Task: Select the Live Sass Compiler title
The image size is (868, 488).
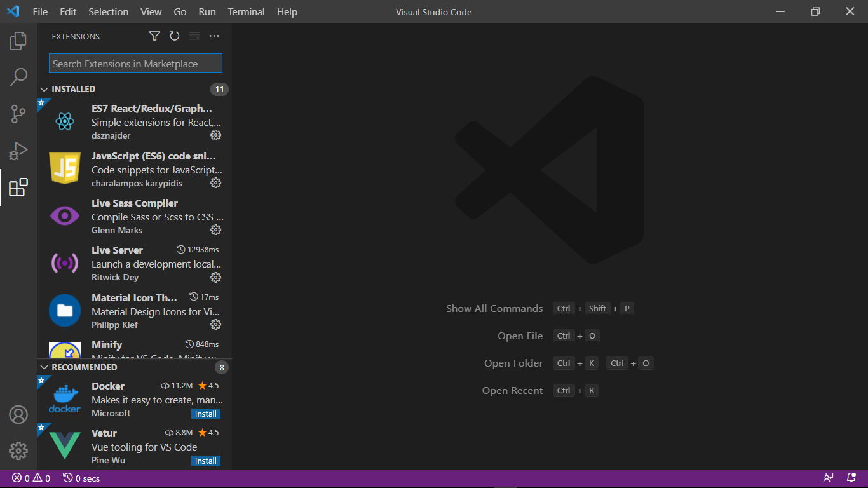Action: click(135, 203)
